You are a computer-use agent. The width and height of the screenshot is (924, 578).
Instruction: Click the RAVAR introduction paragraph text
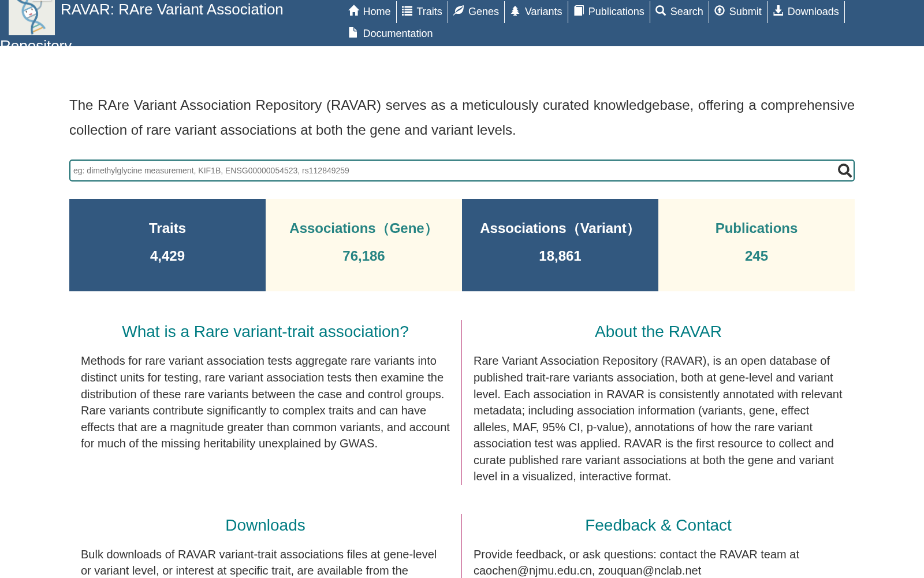[462, 117]
